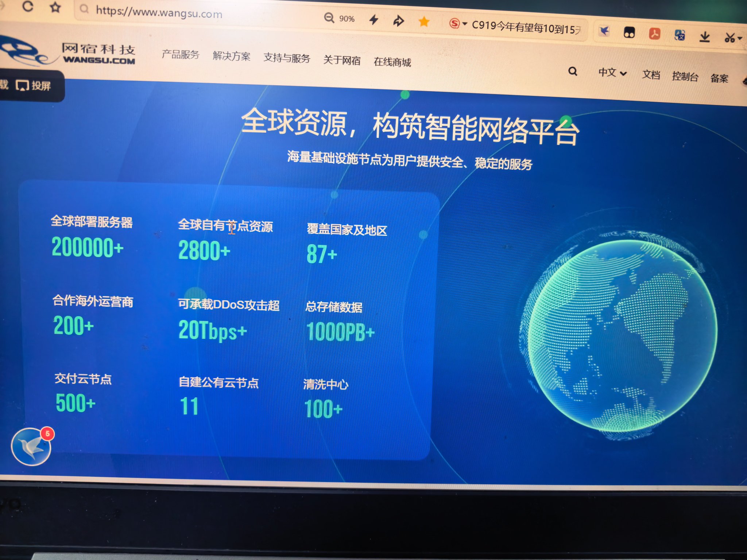
Task: Toggle the yellow bookmark star
Action: click(x=423, y=22)
